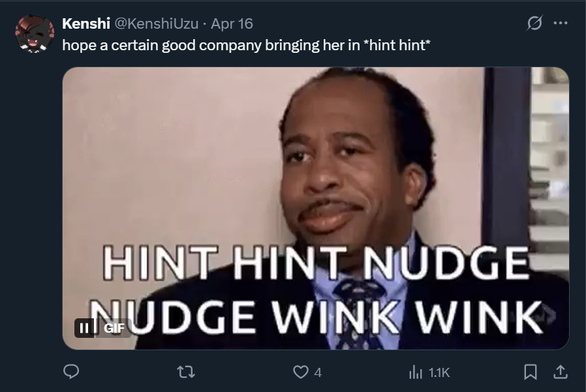Open the three-dot More options menu
The height and width of the screenshot is (392, 586).
[560, 23]
